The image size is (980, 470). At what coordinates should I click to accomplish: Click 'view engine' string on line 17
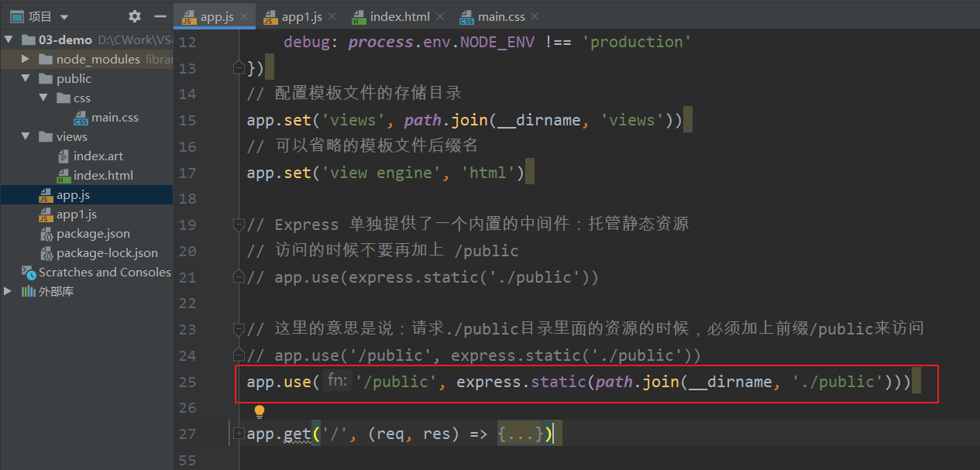381,173
